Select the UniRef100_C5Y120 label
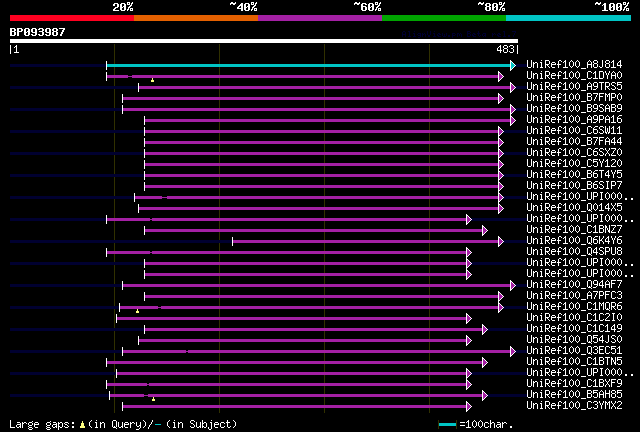 574,163
